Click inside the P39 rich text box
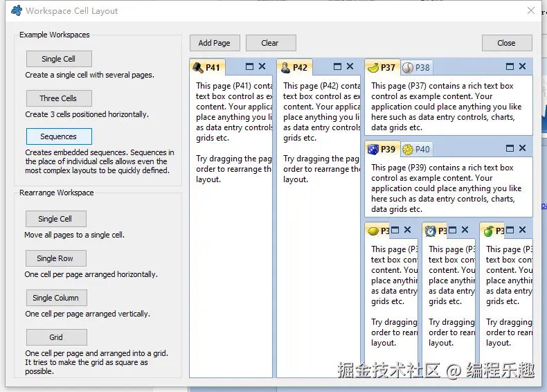 point(449,187)
